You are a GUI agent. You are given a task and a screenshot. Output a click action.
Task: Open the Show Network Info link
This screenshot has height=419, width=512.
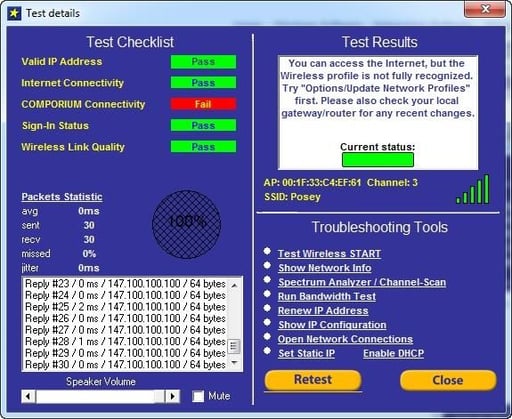(x=325, y=268)
